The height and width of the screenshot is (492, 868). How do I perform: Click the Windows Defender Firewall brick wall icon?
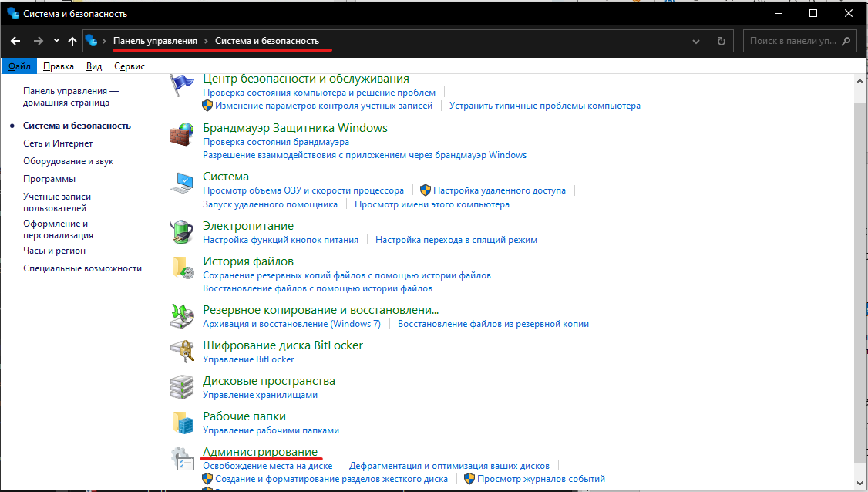point(181,135)
